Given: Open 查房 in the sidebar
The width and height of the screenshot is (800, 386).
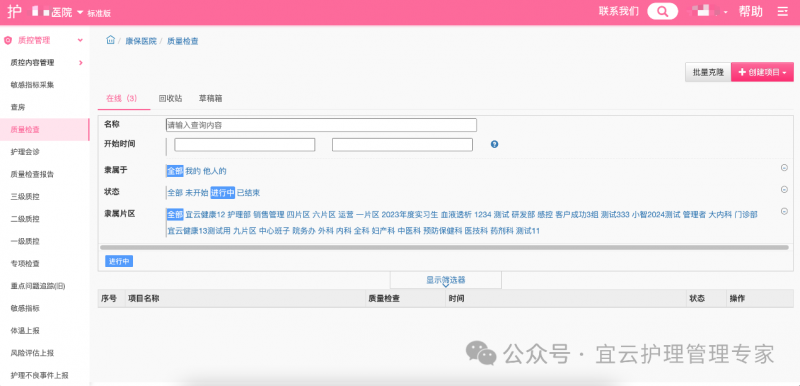Looking at the screenshot, I should point(18,107).
